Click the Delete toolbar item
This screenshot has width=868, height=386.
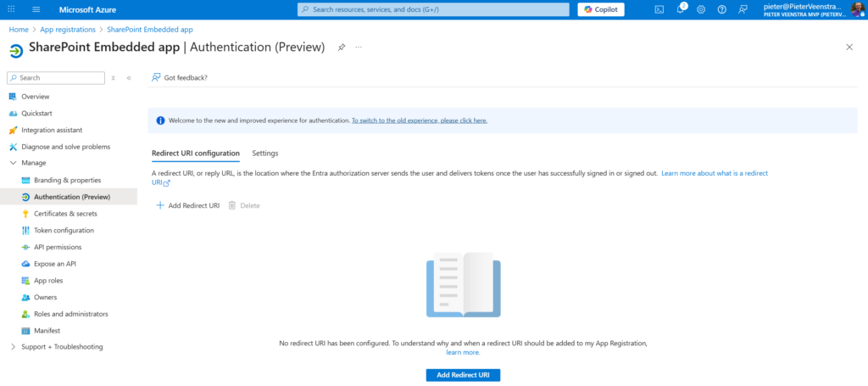pos(244,205)
